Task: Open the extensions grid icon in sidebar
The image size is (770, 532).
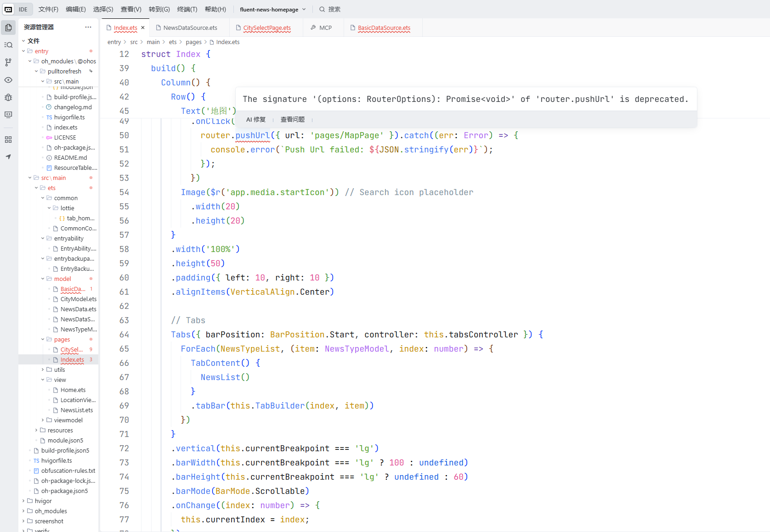Action: [x=8, y=140]
